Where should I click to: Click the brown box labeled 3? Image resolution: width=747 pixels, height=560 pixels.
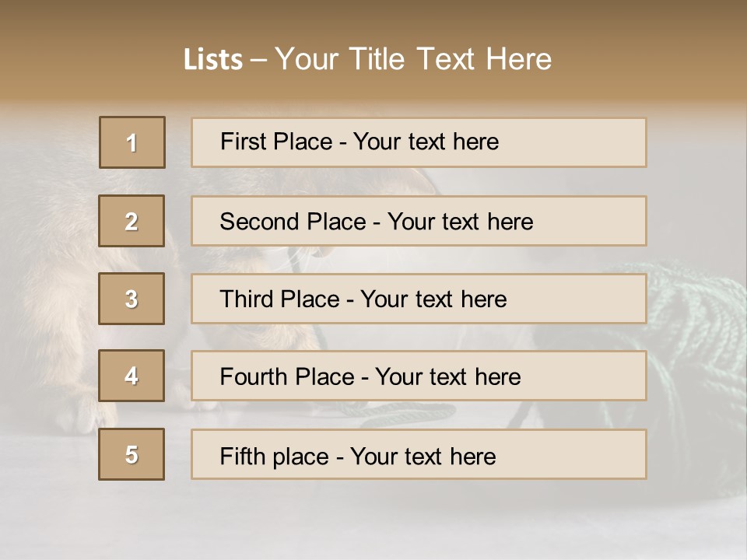pos(132,299)
